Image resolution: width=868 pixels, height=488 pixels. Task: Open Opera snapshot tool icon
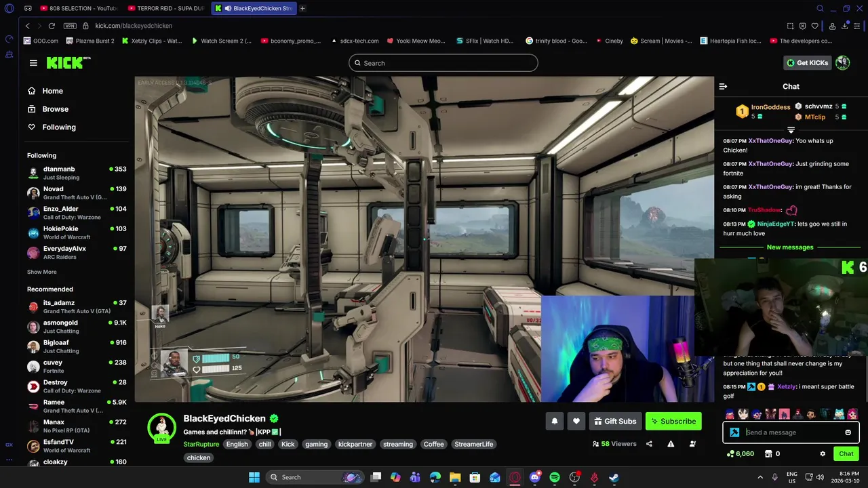[790, 26]
